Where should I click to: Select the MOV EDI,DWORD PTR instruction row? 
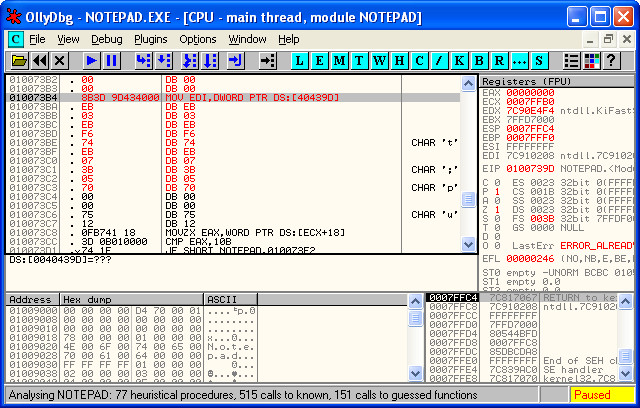233,98
